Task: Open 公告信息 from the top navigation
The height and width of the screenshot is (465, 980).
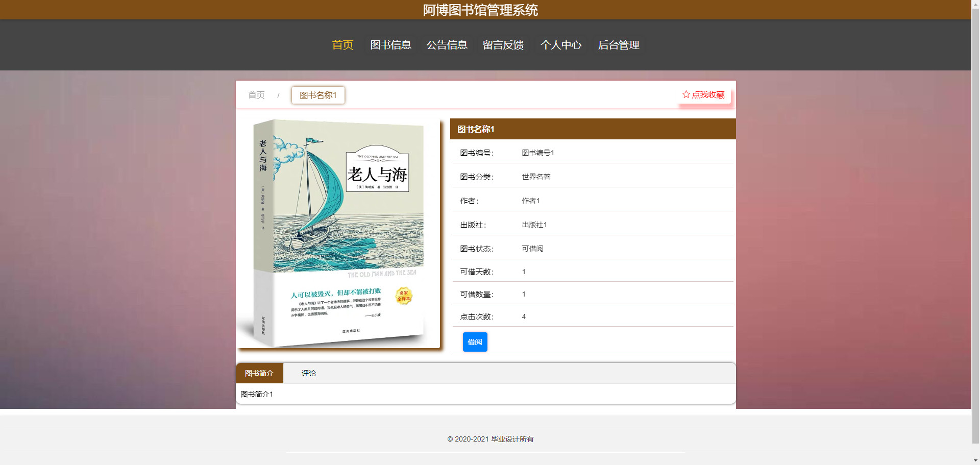Action: tap(447, 45)
